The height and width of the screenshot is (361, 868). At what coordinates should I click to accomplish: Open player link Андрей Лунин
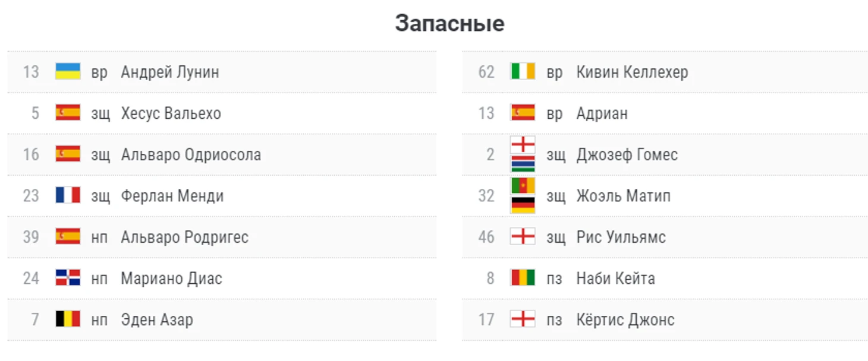[x=170, y=72]
